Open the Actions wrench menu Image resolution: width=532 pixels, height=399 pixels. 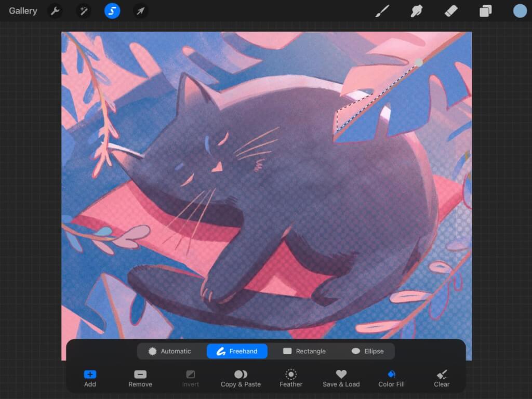55,11
